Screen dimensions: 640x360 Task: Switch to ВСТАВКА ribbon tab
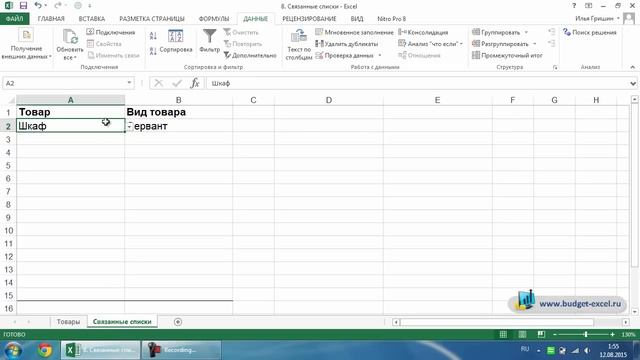92,19
